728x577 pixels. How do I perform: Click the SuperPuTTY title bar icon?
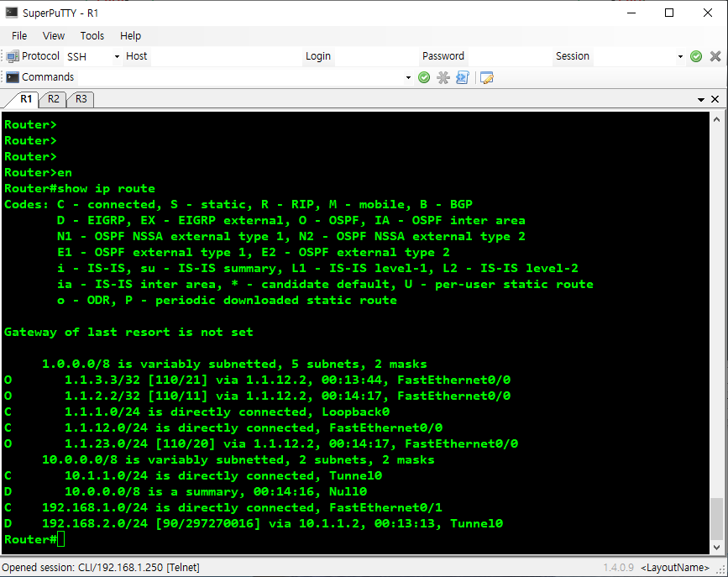[12, 13]
